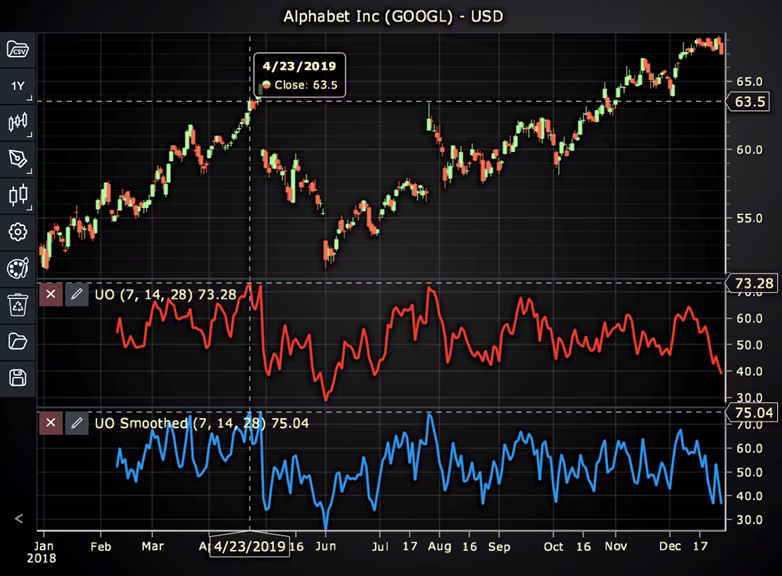
Task: Open the 1Y time range selector
Action: tap(18, 86)
